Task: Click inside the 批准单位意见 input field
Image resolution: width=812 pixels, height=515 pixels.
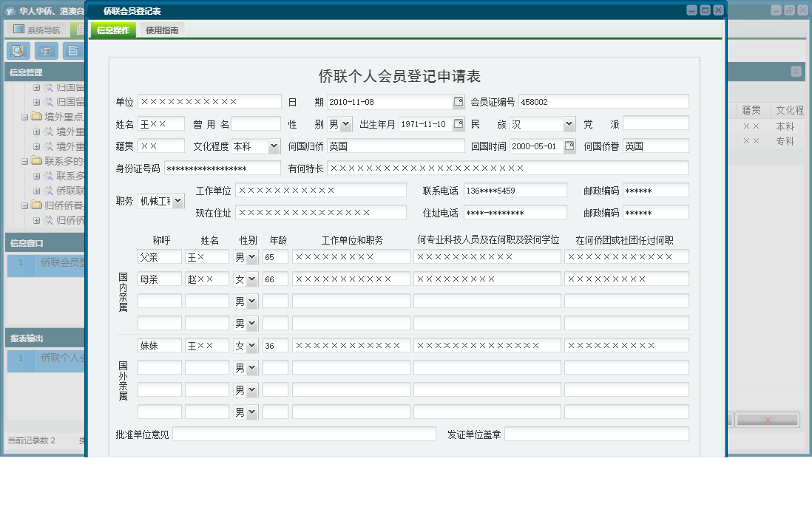Action: point(303,434)
